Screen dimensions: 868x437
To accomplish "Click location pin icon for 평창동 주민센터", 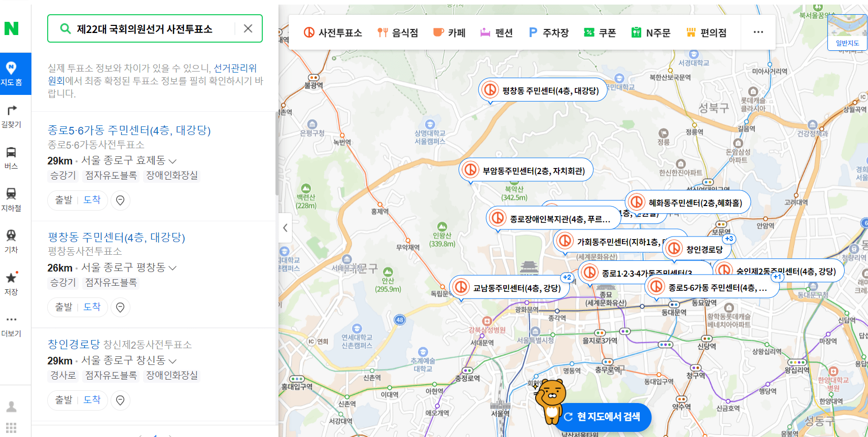I will (x=120, y=308).
